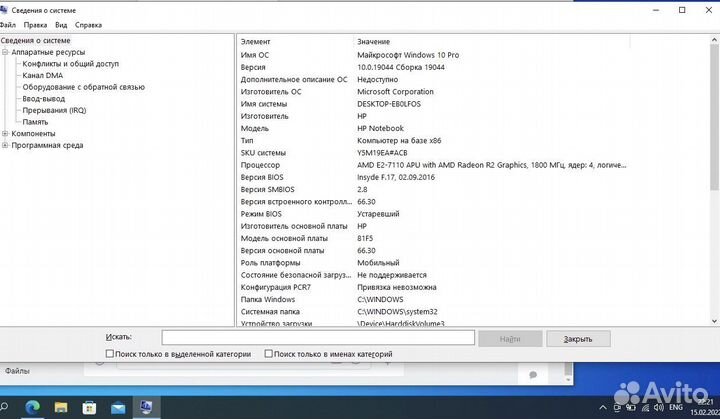
Task: Show hidden system tray icons
Action: [602, 408]
